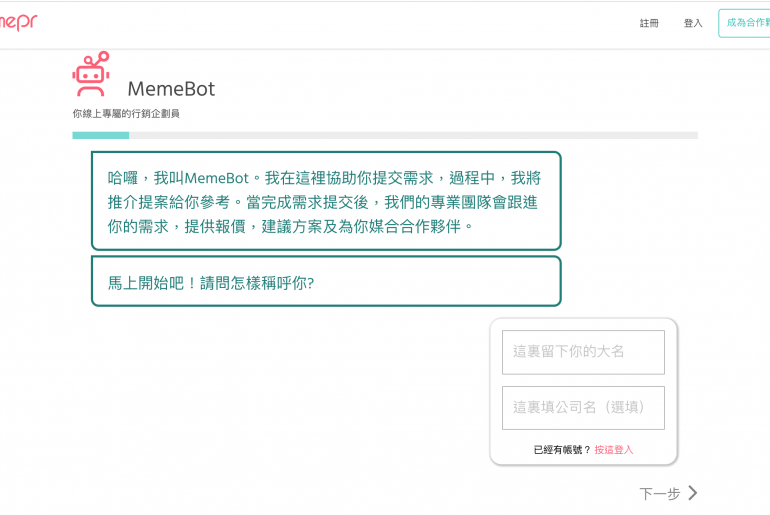This screenshot has height=515, width=770.
Task: Click the 馬上開始吧 question bubble
Action: tap(325, 282)
